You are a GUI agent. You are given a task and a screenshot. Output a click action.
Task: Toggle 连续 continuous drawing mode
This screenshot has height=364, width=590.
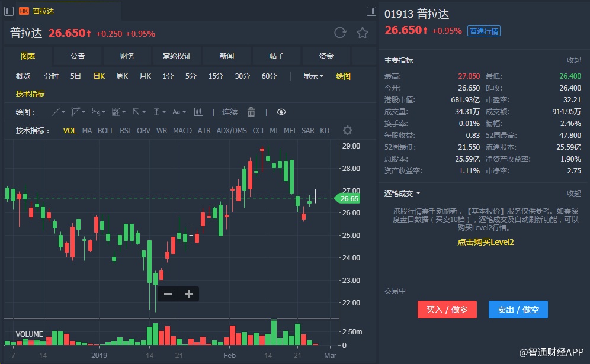230,112
